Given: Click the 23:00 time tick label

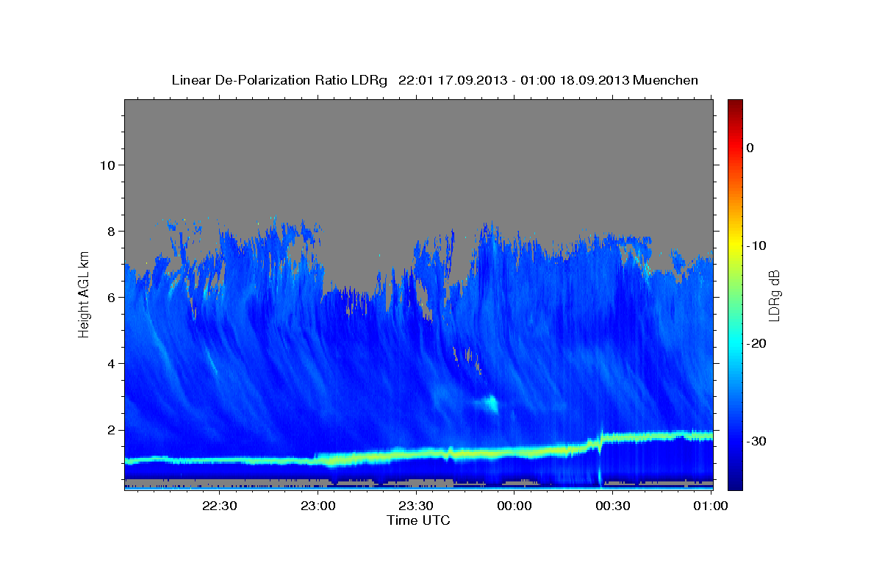Looking at the screenshot, I should 318,506.
